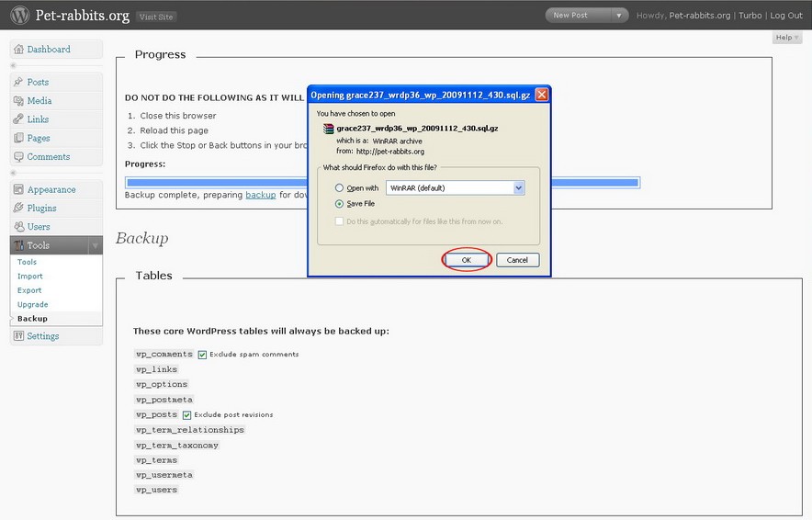Viewport: 812px width, 520px height.
Task: Open the Media menu
Action: tap(39, 100)
